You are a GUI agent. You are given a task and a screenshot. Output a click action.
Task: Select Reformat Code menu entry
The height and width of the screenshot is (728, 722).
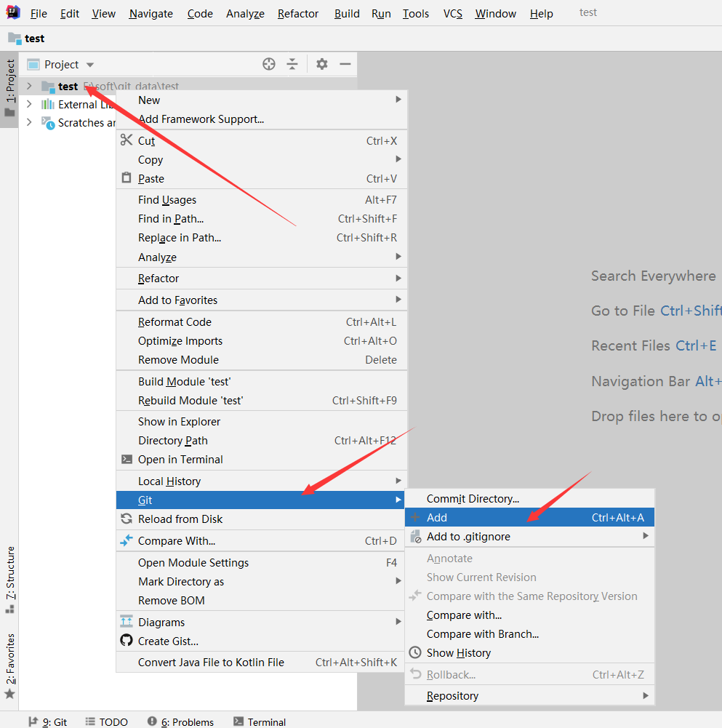pyautogui.click(x=262, y=321)
